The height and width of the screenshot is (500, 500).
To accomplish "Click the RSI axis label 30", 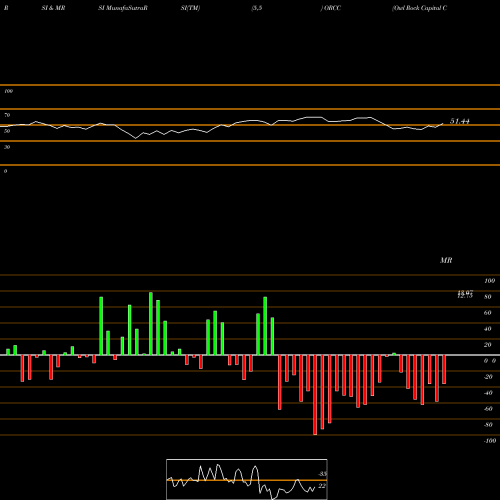I will pyautogui.click(x=7, y=147).
